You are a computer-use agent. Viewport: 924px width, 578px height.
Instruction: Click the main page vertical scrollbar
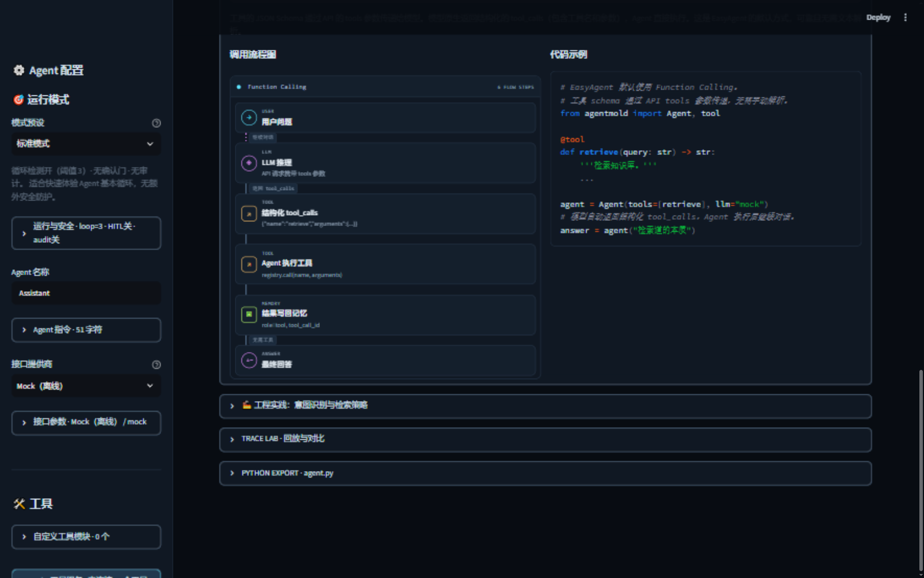(x=921, y=470)
